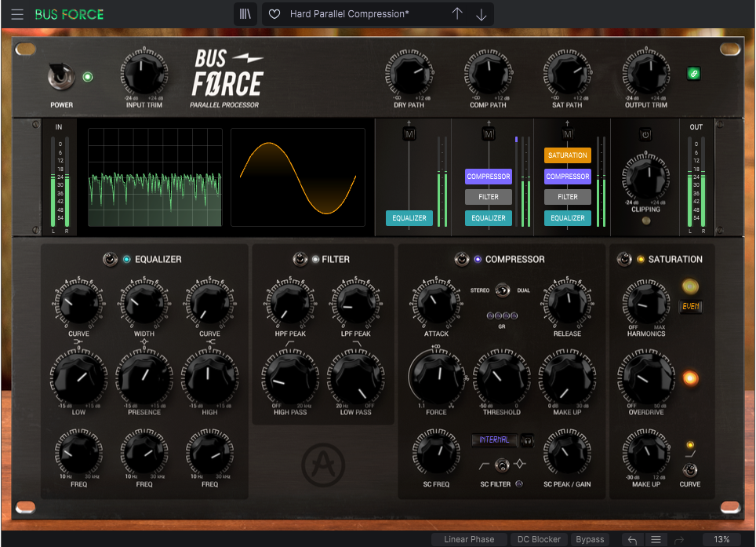Open the preset library browser icon
Screen dimensions: 756x547
pyautogui.click(x=246, y=14)
